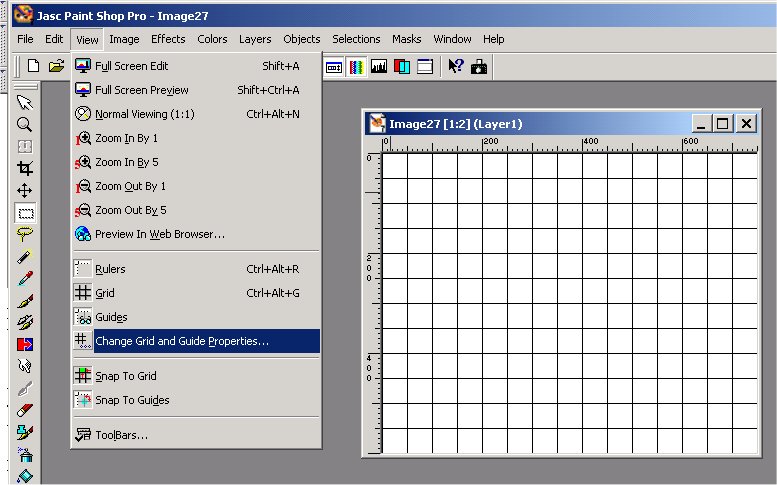Select the Zoom magnifier tool

click(x=25, y=124)
